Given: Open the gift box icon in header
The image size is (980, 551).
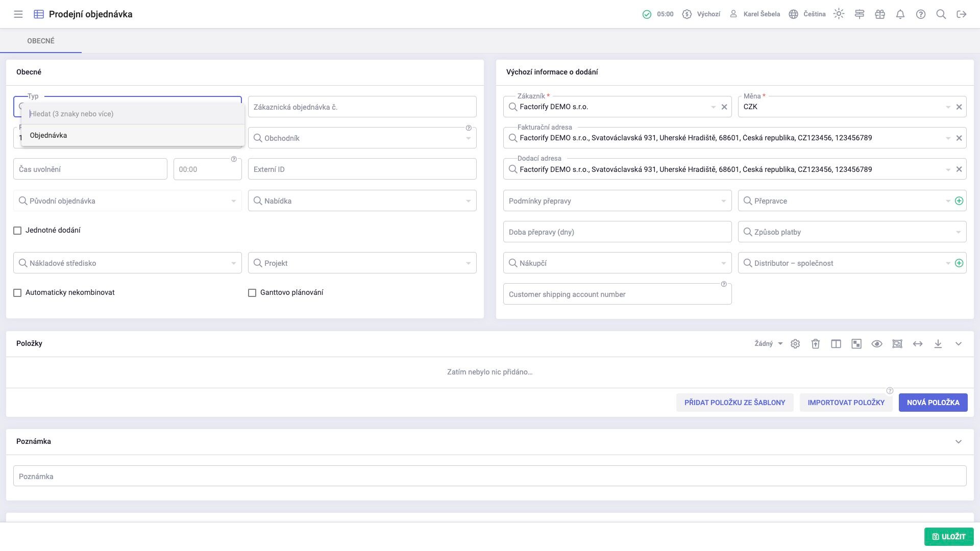Looking at the screenshot, I should (x=879, y=14).
